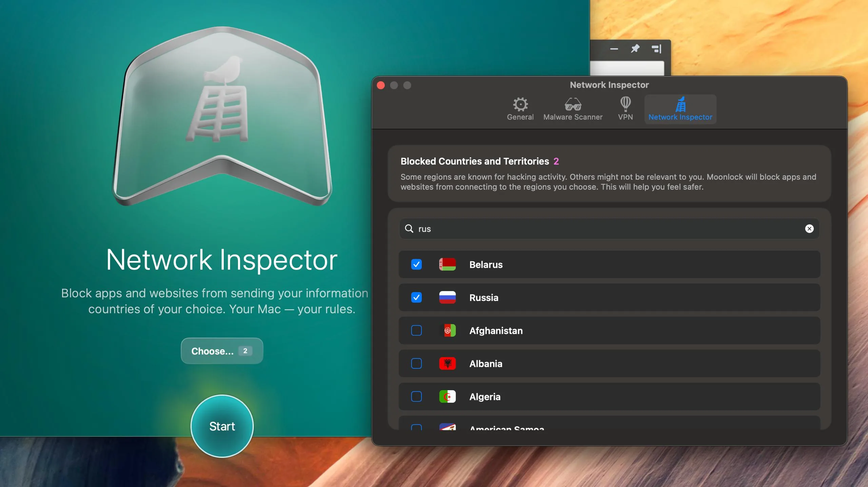The height and width of the screenshot is (487, 868).
Task: Click the Russia flag icon
Action: click(447, 297)
